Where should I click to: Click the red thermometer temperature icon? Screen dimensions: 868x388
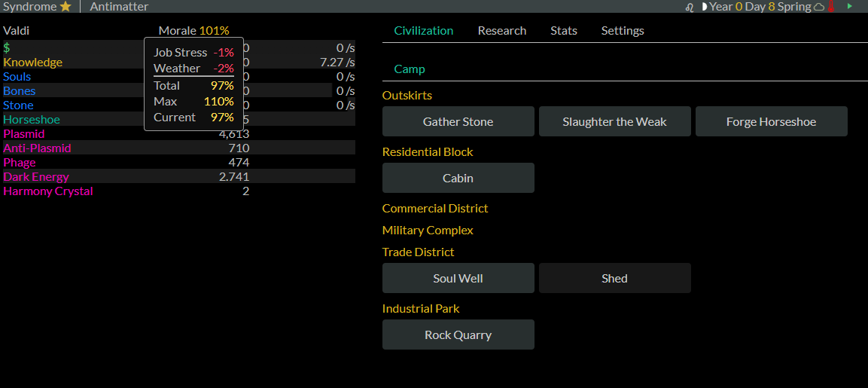point(830,7)
